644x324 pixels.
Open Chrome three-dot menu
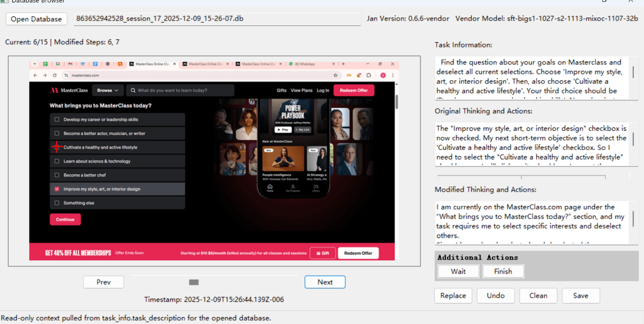pos(392,75)
